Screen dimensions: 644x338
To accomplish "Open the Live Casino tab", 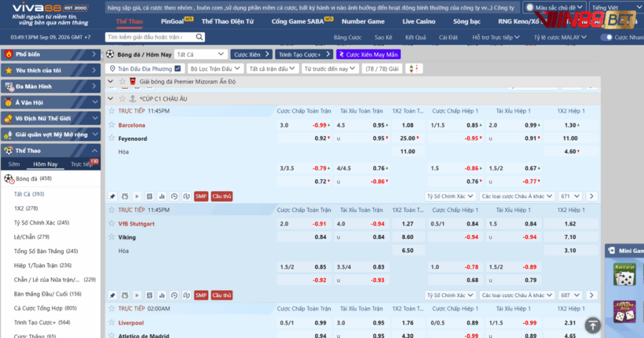I will pyautogui.click(x=418, y=21).
